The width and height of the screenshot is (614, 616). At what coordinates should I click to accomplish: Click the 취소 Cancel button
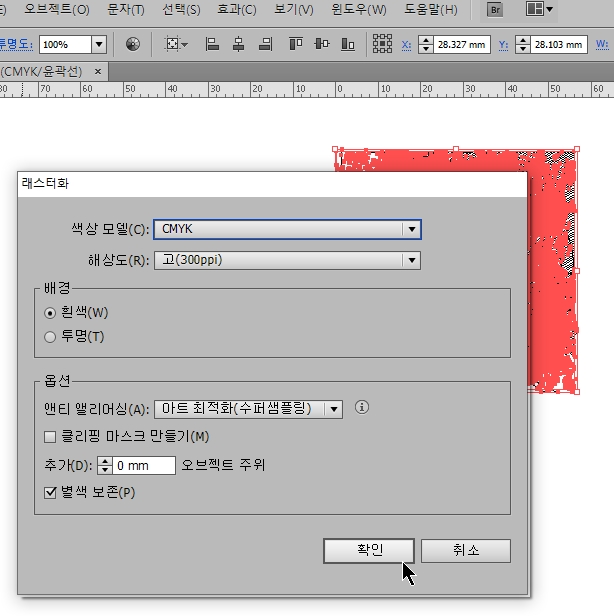point(466,551)
